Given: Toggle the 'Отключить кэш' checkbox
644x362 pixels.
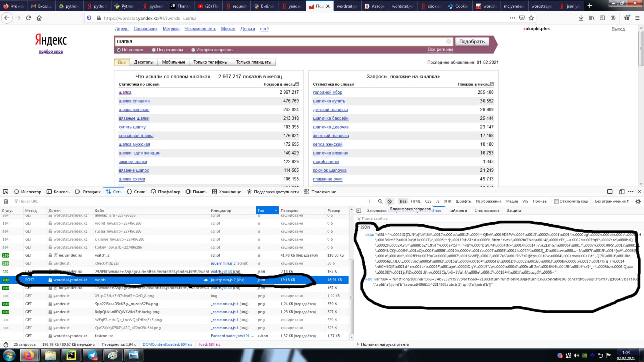Looking at the screenshot, I should click(556, 201).
